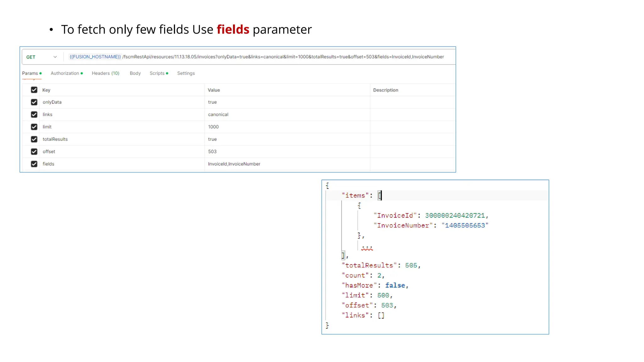Switch to the Authorization tab
Screen dimensions: 644x362
pyautogui.click(x=67, y=73)
